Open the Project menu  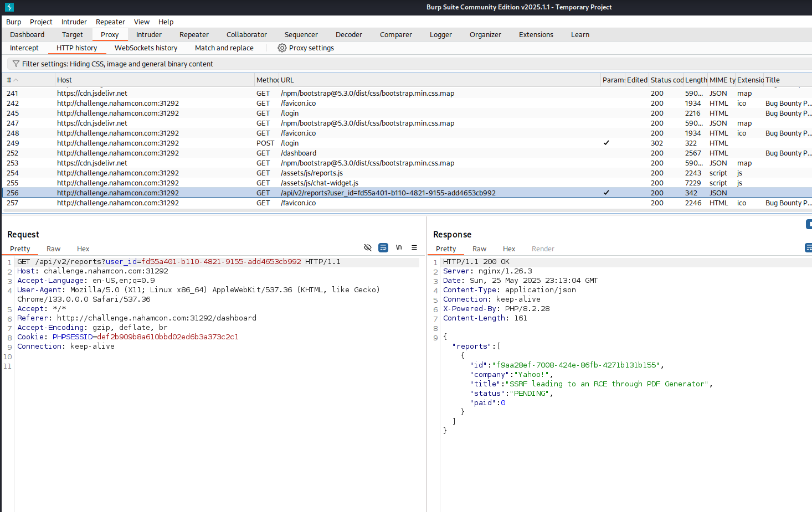point(41,22)
